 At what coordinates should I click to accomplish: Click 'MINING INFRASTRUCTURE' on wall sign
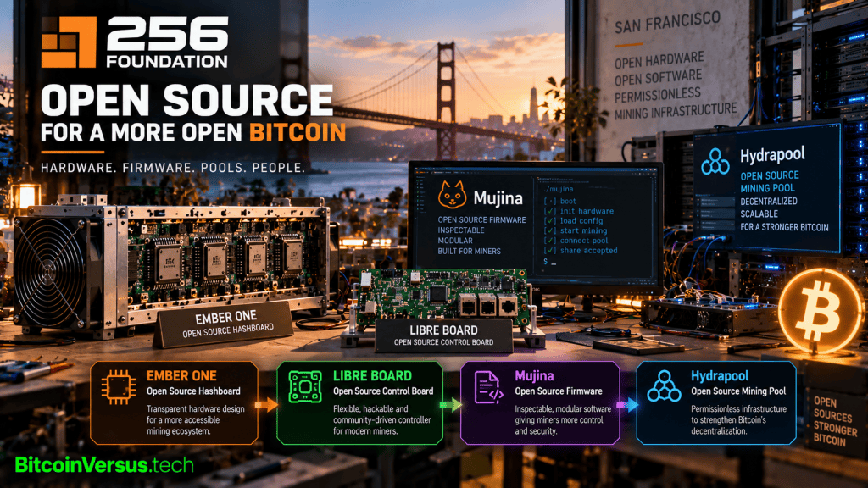[x=676, y=112]
